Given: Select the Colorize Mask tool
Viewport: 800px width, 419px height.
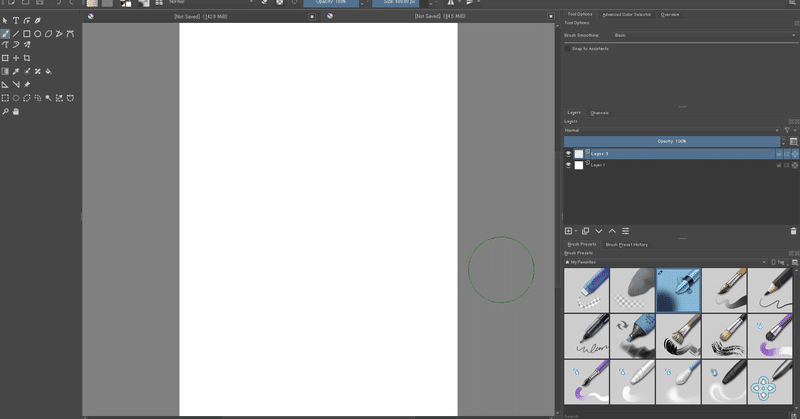Looking at the screenshot, I should (27, 71).
